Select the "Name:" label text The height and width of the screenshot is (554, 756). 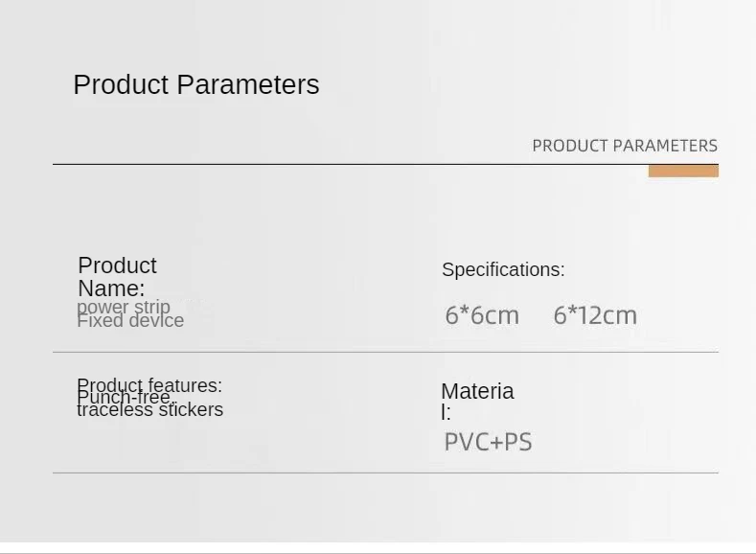[x=111, y=289]
